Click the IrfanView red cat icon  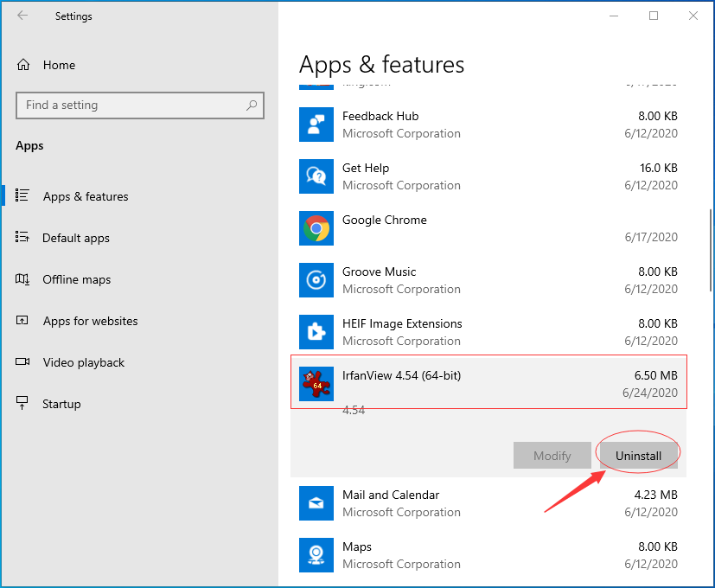point(316,384)
